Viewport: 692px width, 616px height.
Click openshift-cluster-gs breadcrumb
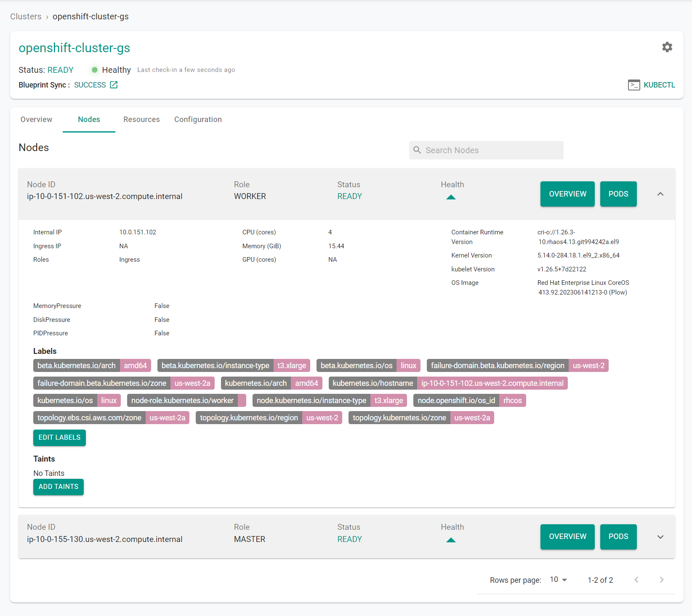point(90,16)
